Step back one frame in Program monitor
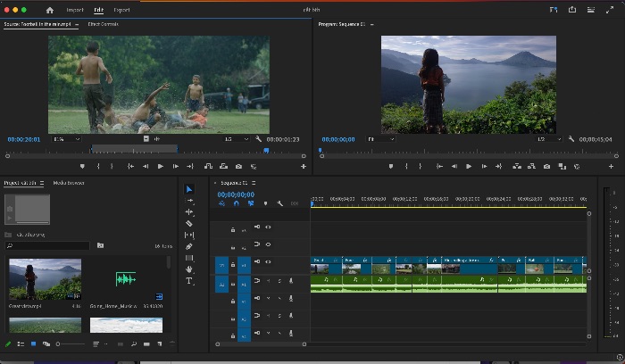625x364 pixels. [x=454, y=167]
